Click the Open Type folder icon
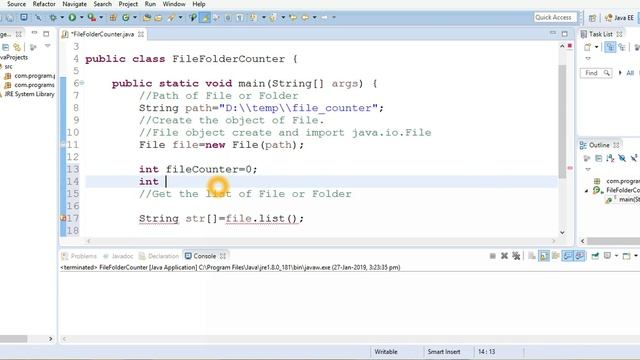This screenshot has height=360, width=640. click(147, 18)
